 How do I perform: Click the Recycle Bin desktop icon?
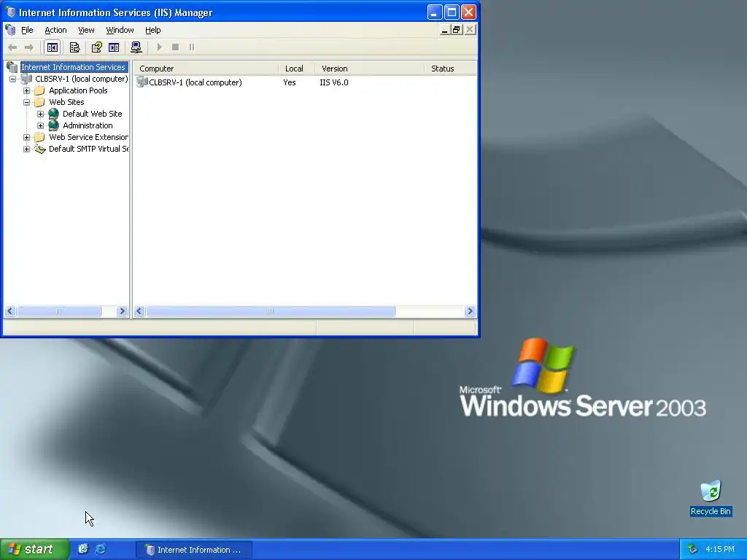click(711, 498)
